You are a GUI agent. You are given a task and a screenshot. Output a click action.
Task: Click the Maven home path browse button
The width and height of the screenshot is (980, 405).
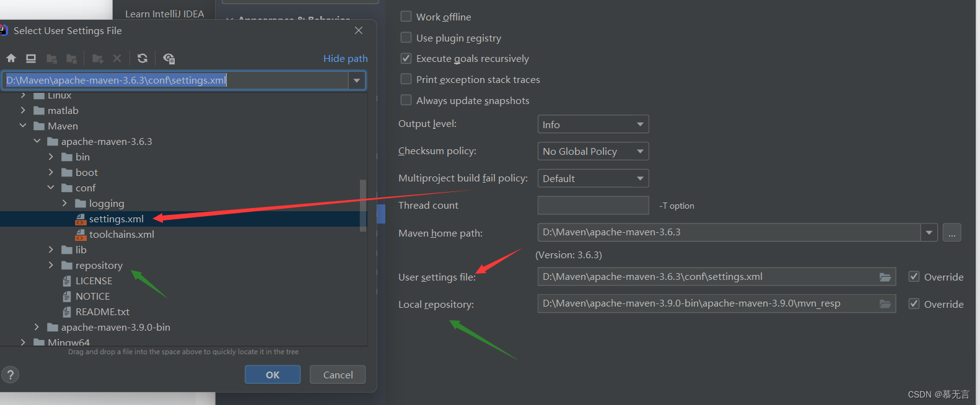(x=952, y=233)
